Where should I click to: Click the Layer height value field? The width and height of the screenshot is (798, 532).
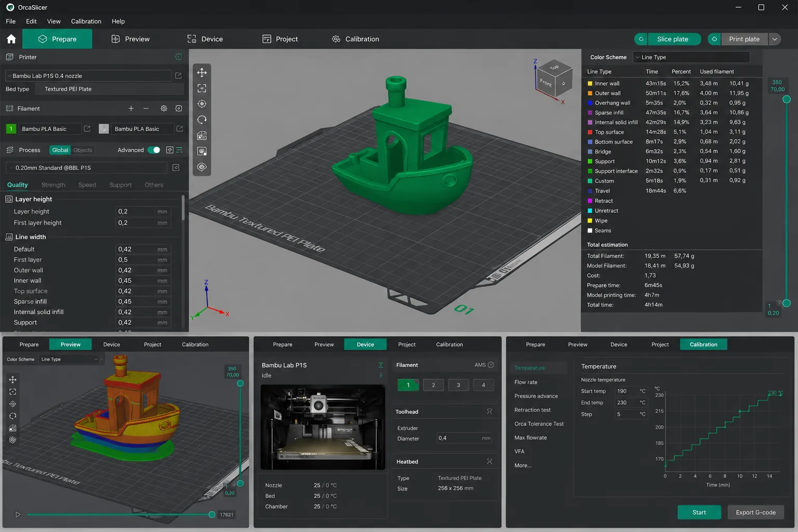pos(143,211)
